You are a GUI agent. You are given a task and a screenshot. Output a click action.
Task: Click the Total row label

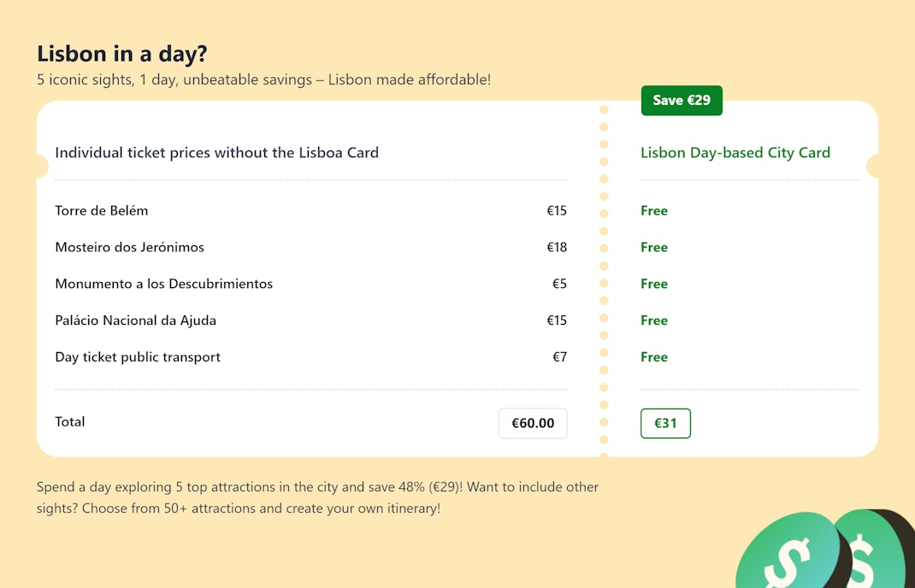pyautogui.click(x=70, y=421)
